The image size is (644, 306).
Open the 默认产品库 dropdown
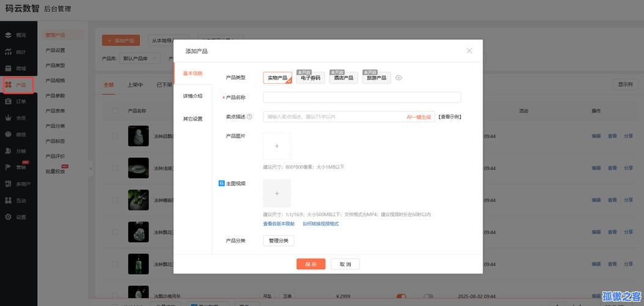(x=140, y=58)
